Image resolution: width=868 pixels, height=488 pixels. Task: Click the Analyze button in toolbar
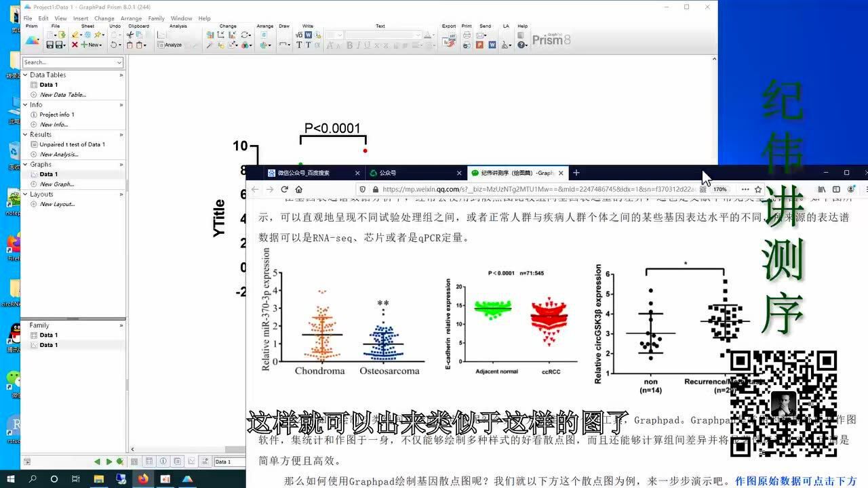tap(169, 45)
